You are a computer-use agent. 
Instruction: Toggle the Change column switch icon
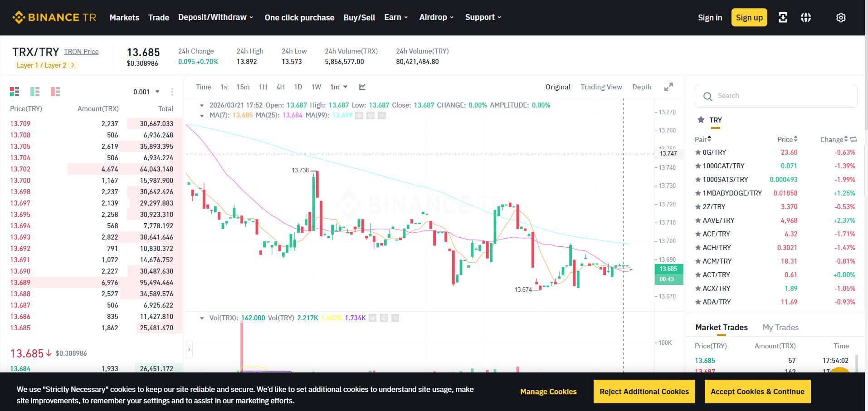853,139
